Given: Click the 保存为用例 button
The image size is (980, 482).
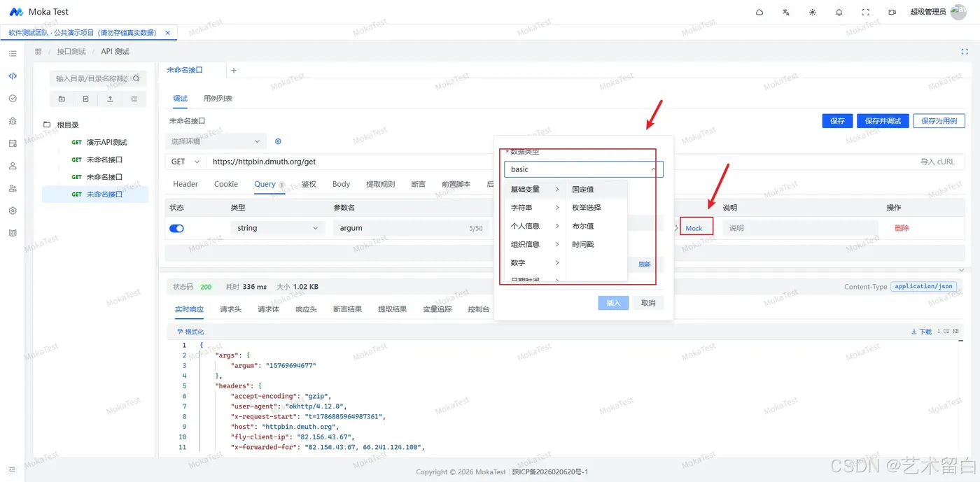Looking at the screenshot, I should pos(939,121).
